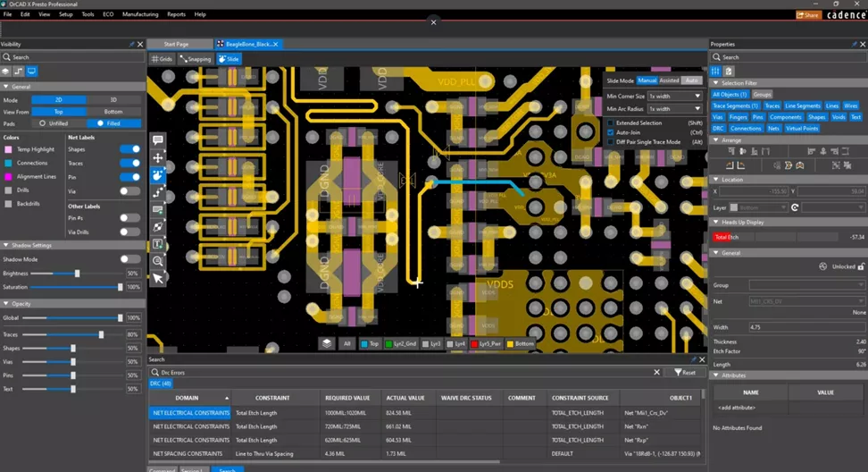Image resolution: width=868 pixels, height=472 pixels.
Task: Collapse the General section in Visibility
Action: pos(6,87)
